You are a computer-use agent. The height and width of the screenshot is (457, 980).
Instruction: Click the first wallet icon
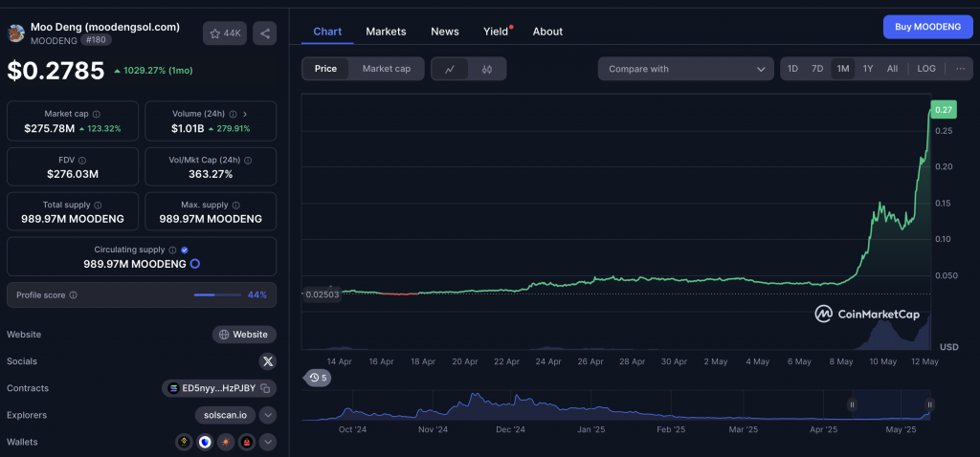coord(184,442)
